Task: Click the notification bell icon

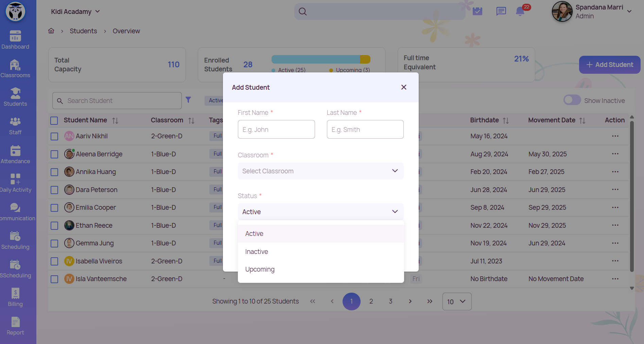Action: point(520,12)
